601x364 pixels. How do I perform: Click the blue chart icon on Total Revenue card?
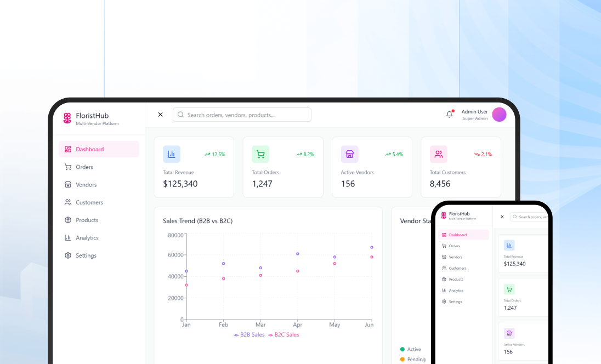coord(172,154)
